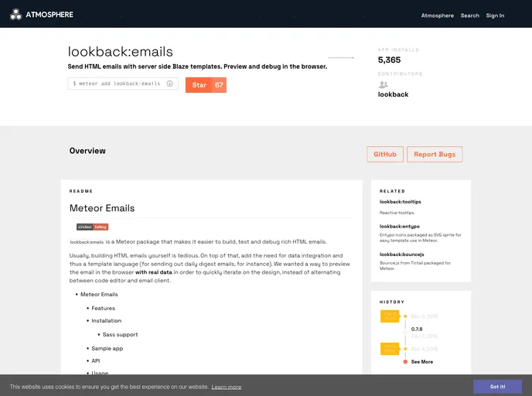Jump to the Installation section link
532x396 pixels.
pos(106,321)
